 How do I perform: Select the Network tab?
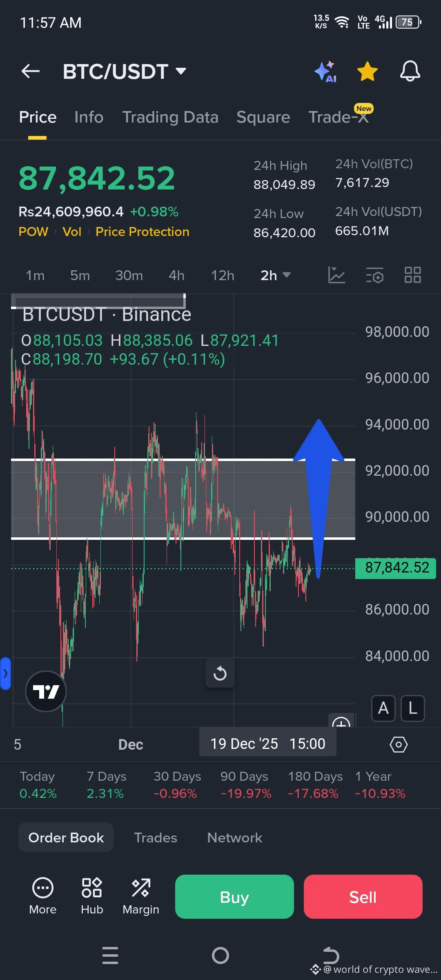234,837
